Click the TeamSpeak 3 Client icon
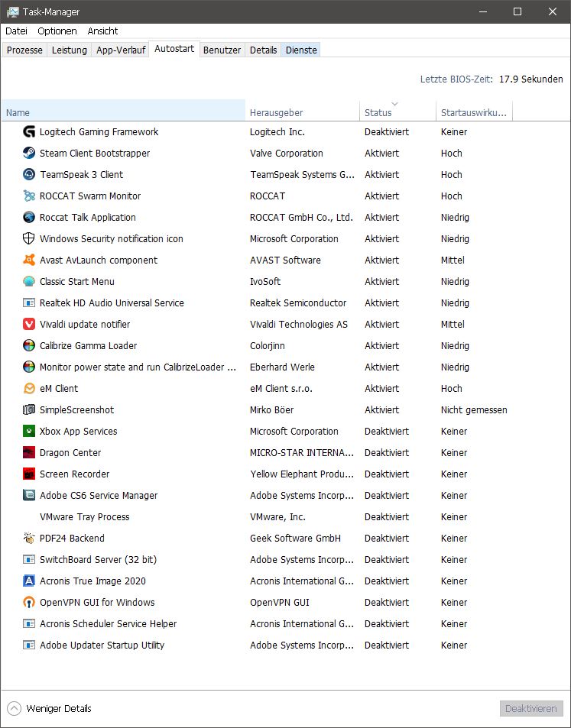The height and width of the screenshot is (728, 571). [x=29, y=175]
